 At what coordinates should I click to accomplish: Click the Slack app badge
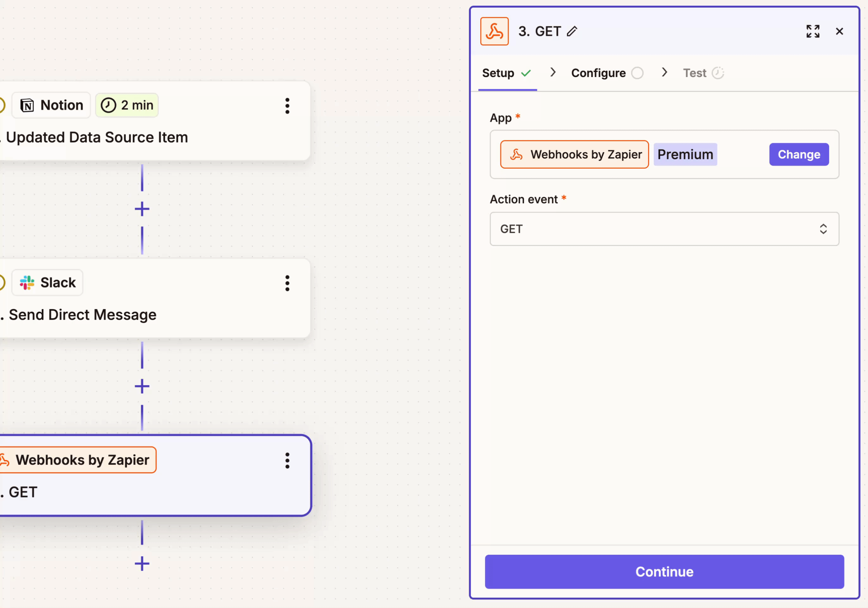47,282
